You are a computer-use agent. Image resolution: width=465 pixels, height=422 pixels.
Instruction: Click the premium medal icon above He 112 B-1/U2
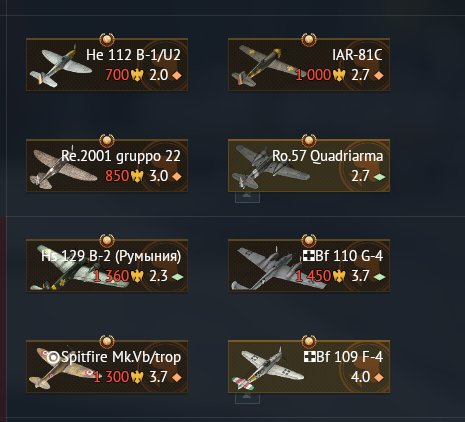[107, 40]
